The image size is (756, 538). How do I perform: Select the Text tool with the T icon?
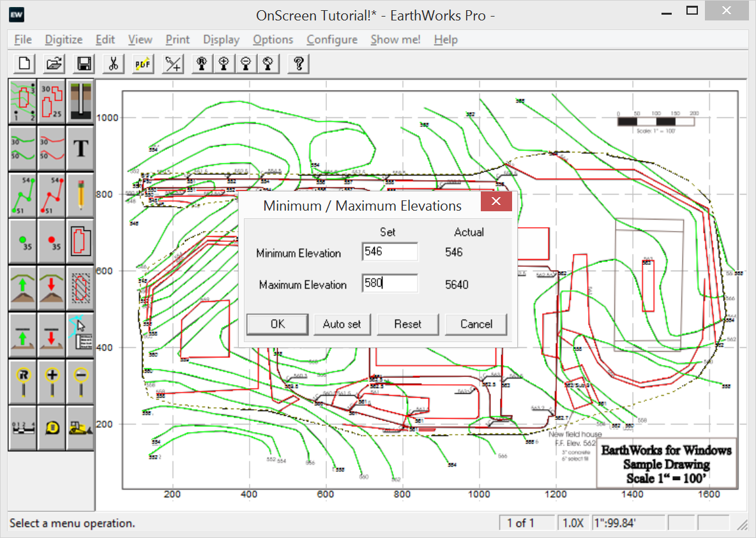tap(80, 149)
